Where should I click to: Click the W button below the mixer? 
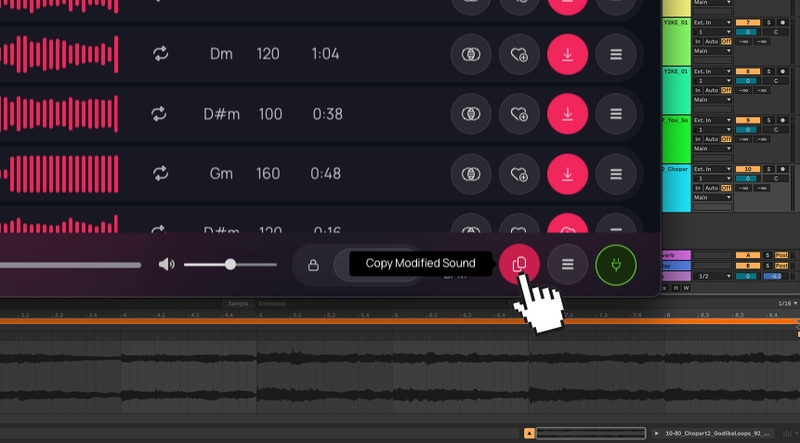pyautogui.click(x=686, y=288)
